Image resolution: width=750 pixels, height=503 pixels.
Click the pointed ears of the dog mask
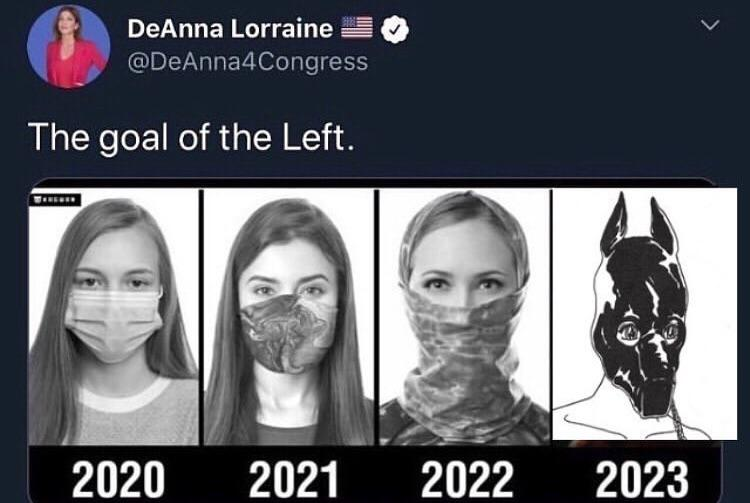click(x=639, y=223)
